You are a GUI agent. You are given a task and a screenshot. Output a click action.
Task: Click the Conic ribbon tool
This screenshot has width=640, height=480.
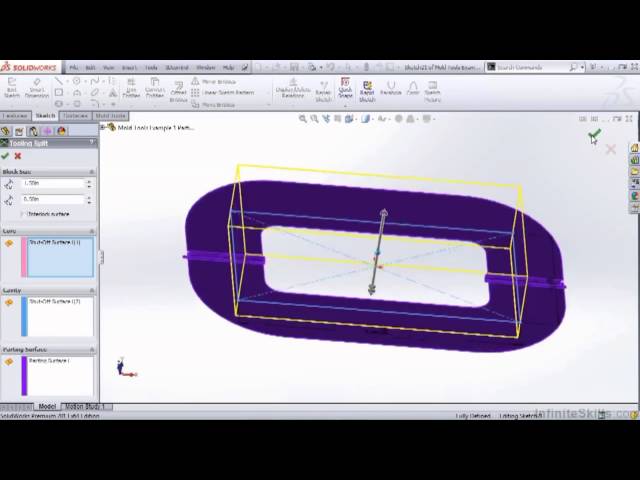[x=413, y=88]
